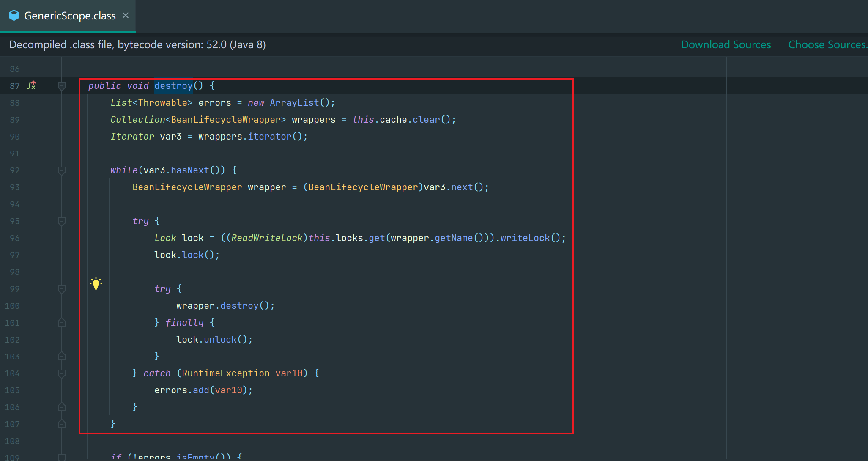Select the GenericScope.class editor tab
Viewport: 868px width, 461px height.
point(68,16)
